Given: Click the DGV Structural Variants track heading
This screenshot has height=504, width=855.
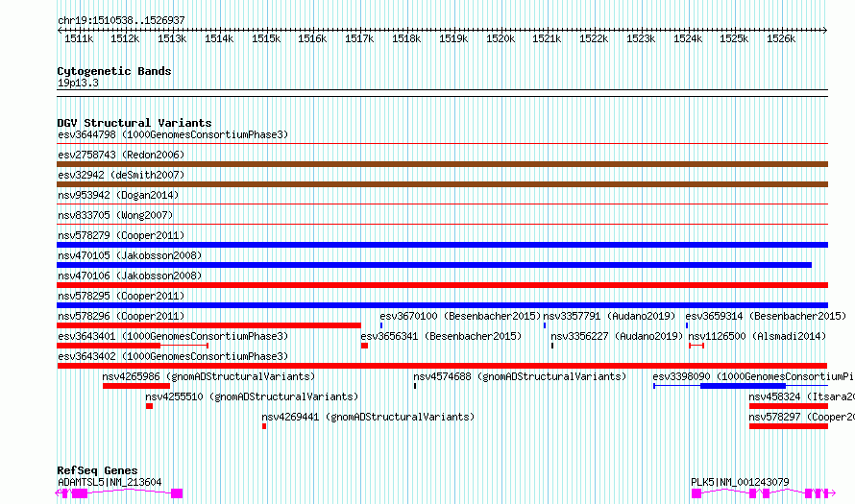Looking at the screenshot, I should [134, 123].
